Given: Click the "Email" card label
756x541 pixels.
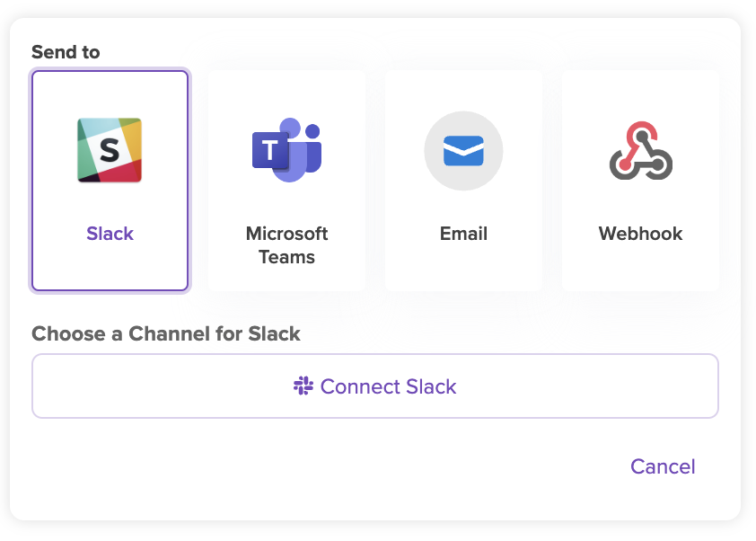Looking at the screenshot, I should click(x=463, y=234).
